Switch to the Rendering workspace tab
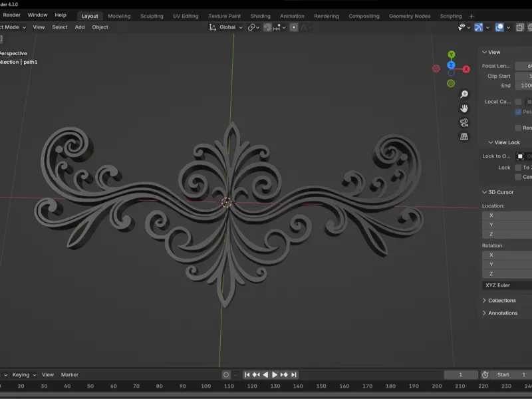 (x=327, y=16)
